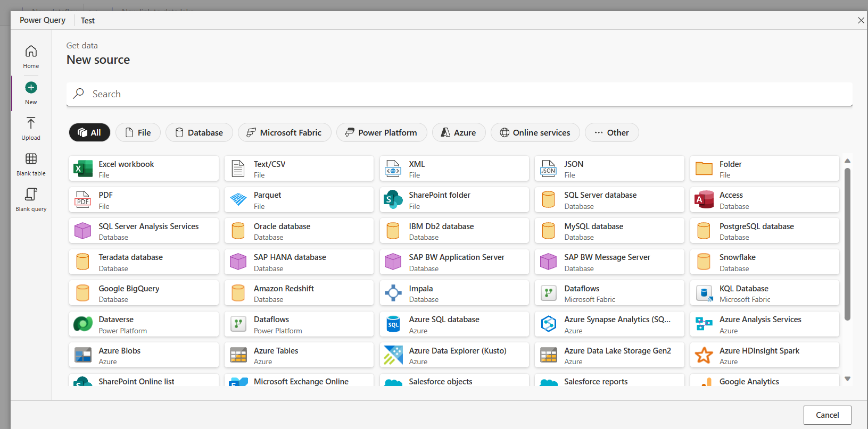Image resolution: width=868 pixels, height=429 pixels.
Task: Open the Google Analytics connector
Action: coord(765,380)
